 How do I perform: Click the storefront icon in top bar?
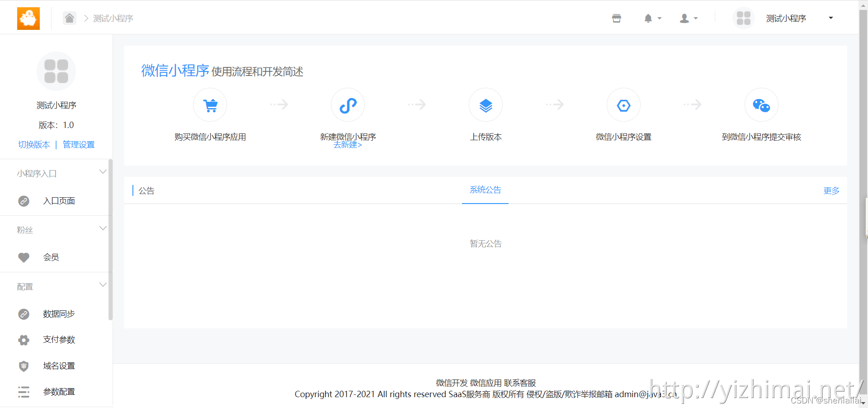(616, 18)
